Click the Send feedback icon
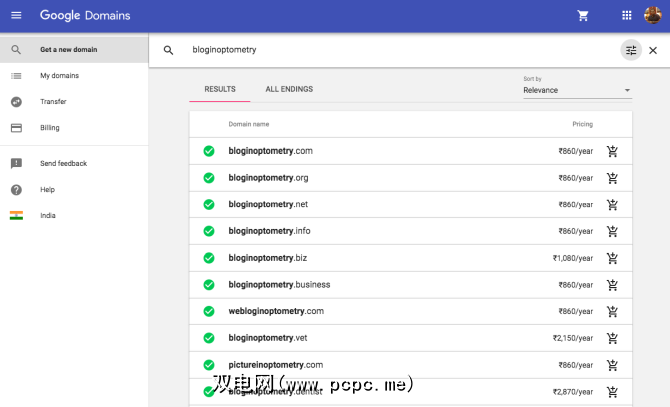 (x=16, y=163)
